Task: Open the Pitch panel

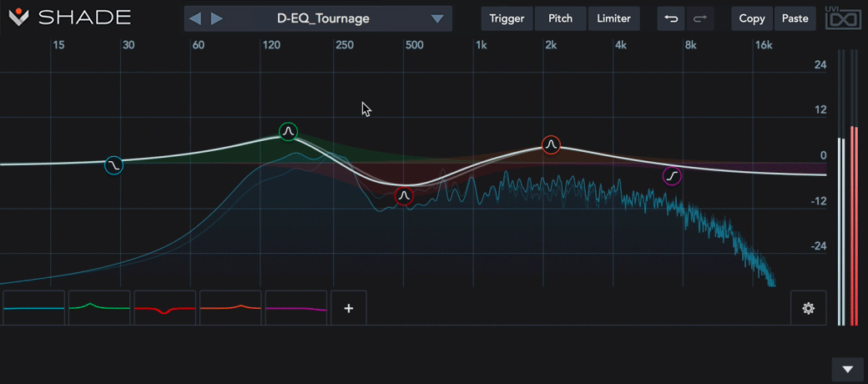Action: click(x=560, y=18)
